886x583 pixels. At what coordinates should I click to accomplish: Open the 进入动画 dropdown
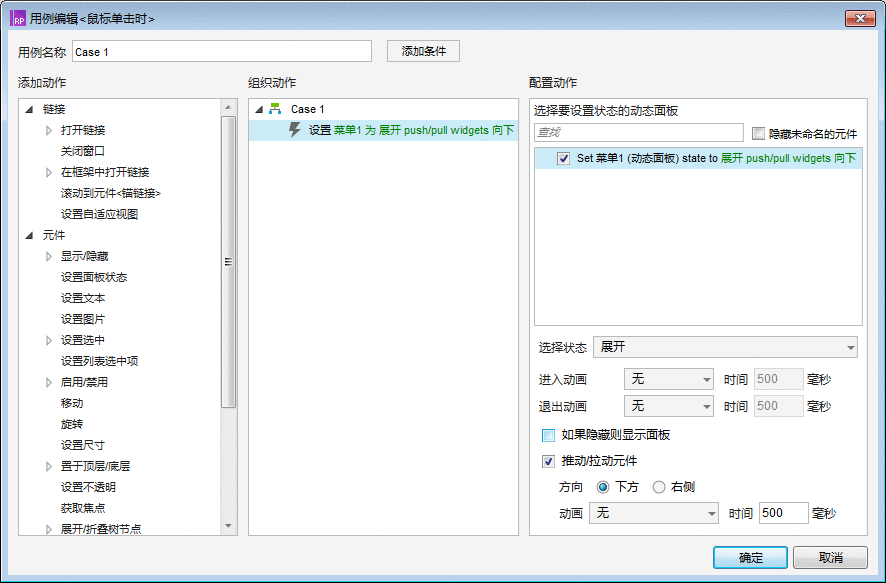coord(668,379)
